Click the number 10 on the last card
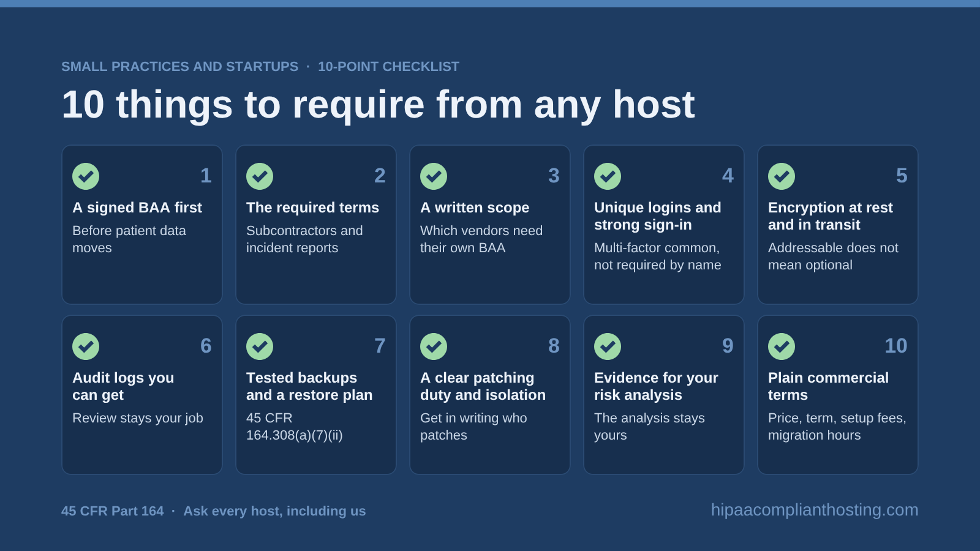This screenshot has height=551, width=980. [896, 346]
